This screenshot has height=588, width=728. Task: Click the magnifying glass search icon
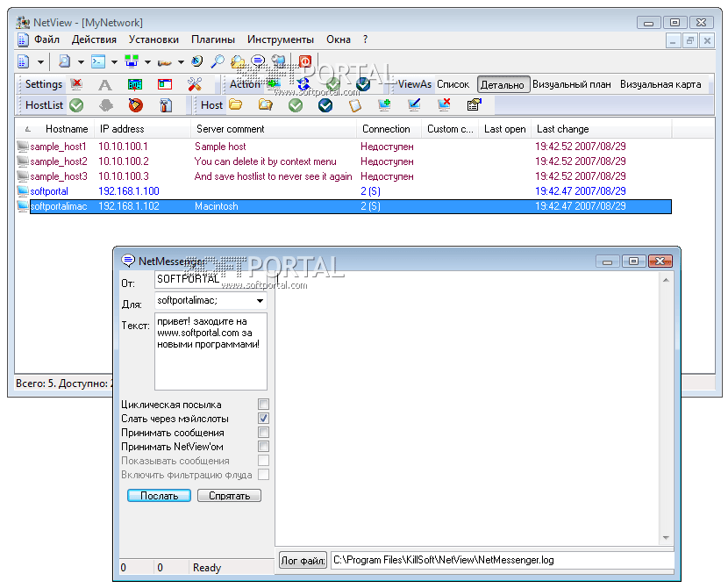[x=218, y=61]
